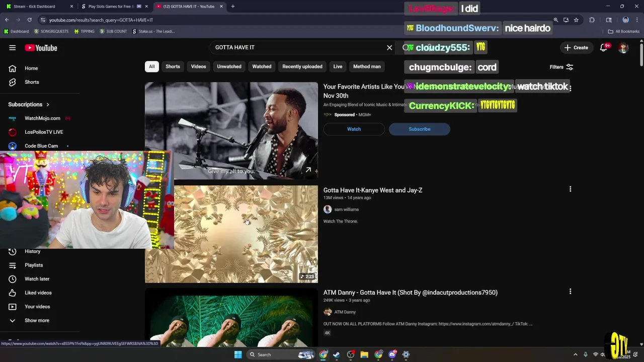The image size is (644, 362).
Task: Select the All filter chip
Action: coord(151,66)
